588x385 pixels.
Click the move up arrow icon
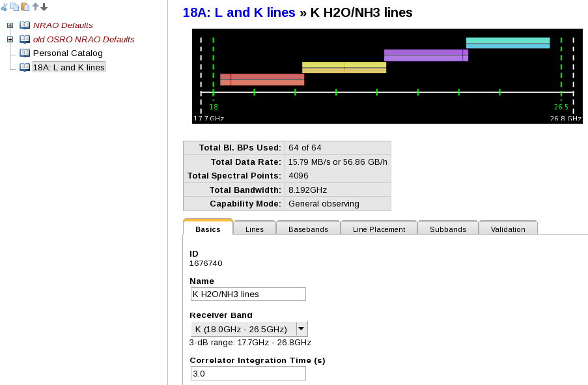(x=36, y=7)
